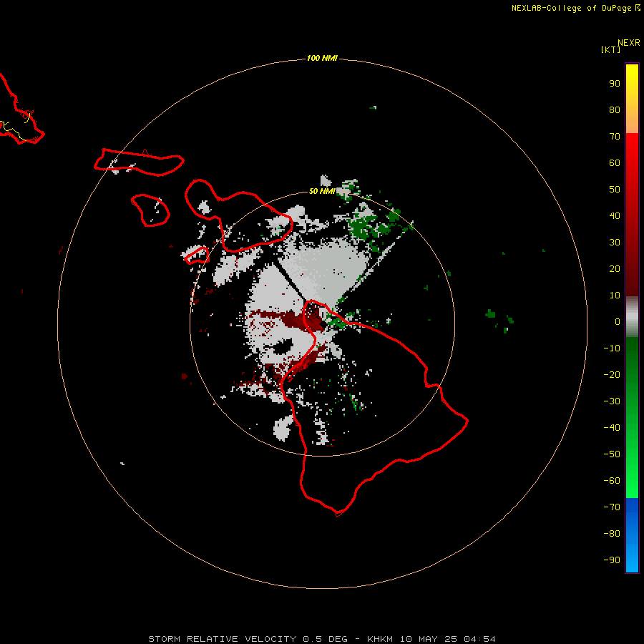The image size is (644, 644).
Task: Click the [KT] units label above color bar
Action: click(x=611, y=49)
